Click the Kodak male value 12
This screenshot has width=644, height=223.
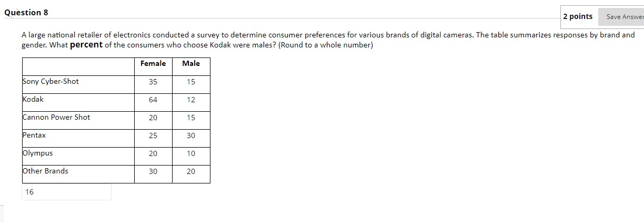(191, 100)
